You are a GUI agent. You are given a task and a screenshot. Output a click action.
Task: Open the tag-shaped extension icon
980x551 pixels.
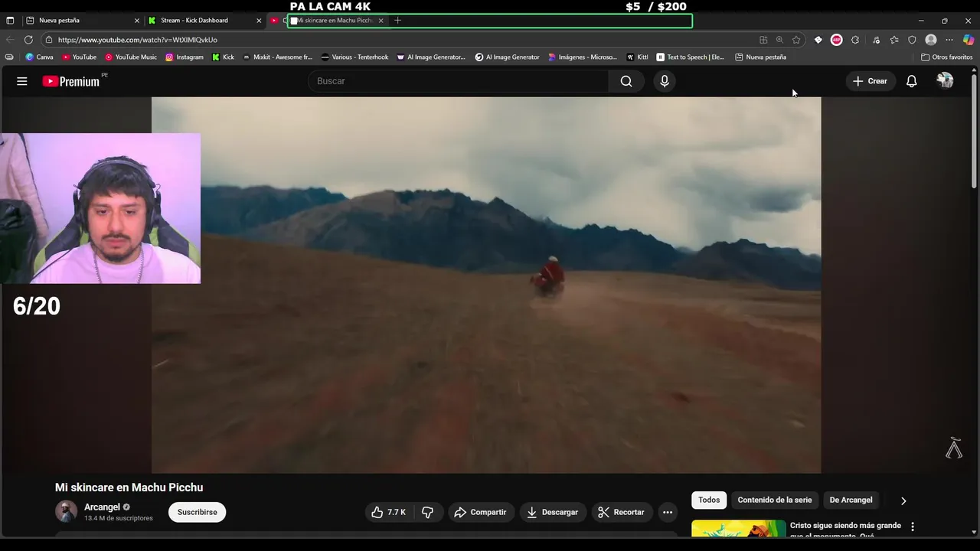818,40
